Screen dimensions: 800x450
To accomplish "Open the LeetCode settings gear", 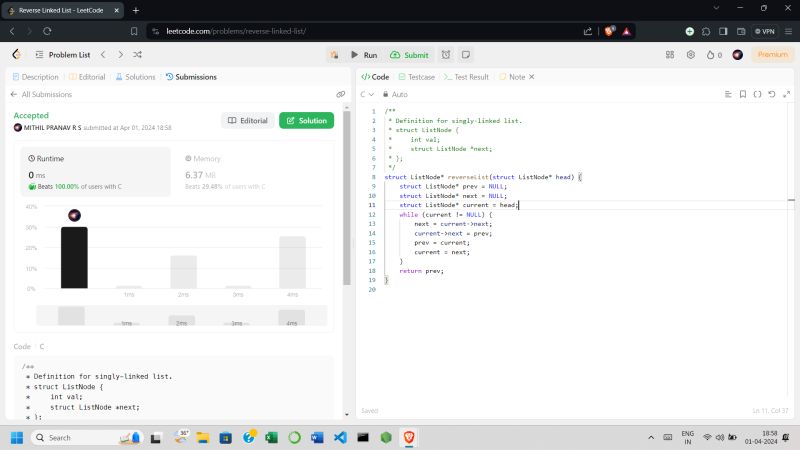I will click(690, 55).
